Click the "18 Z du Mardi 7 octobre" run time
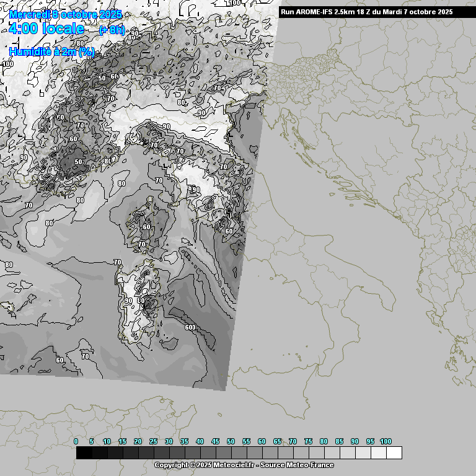This screenshot has width=476, height=476. coord(404,12)
